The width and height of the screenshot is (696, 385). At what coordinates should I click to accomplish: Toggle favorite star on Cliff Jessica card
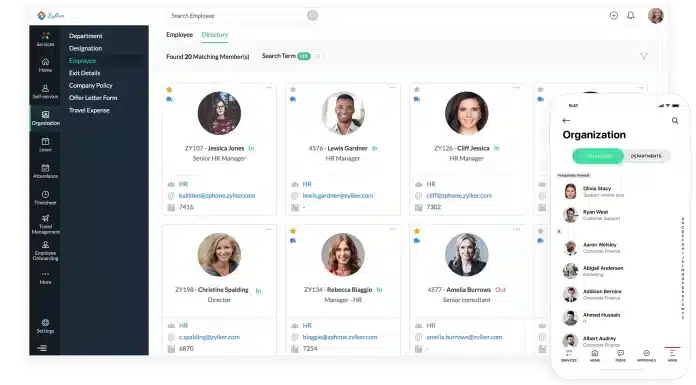pos(417,90)
